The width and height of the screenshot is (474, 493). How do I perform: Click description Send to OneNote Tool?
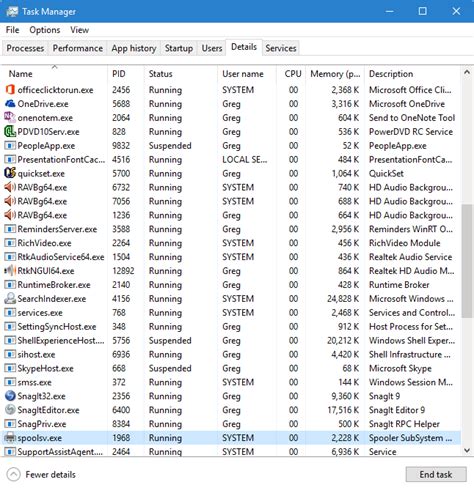tap(412, 118)
